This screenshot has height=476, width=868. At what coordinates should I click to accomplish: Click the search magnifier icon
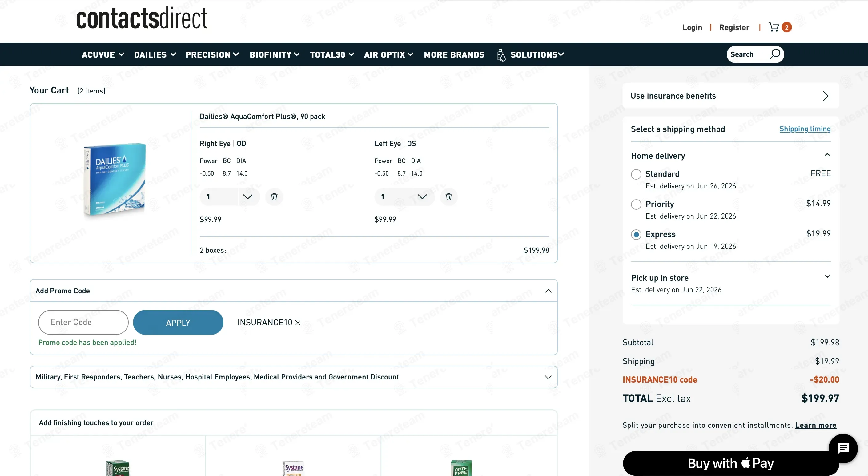(775, 54)
